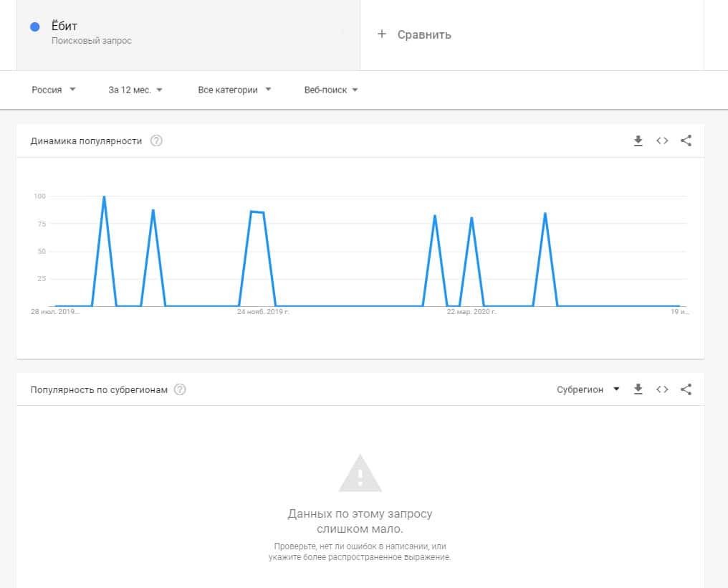Viewport: 728px width, 588px height.
Task: Click the warning triangle icon
Action: tap(360, 473)
